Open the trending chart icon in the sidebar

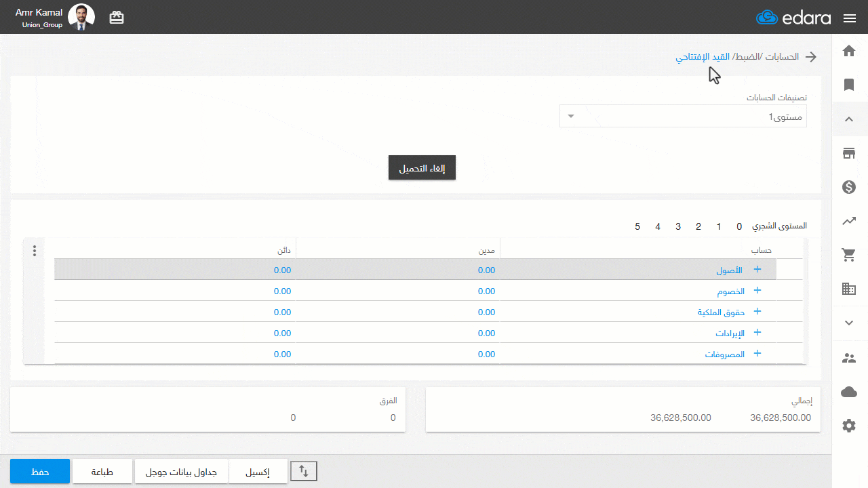(x=849, y=221)
